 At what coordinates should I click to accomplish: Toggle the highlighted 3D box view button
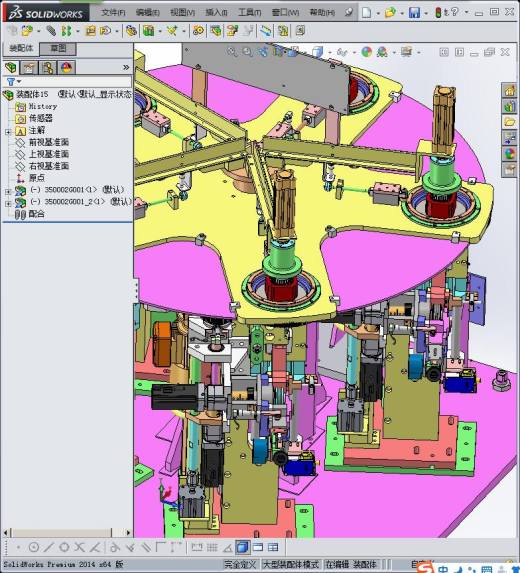coord(242,547)
